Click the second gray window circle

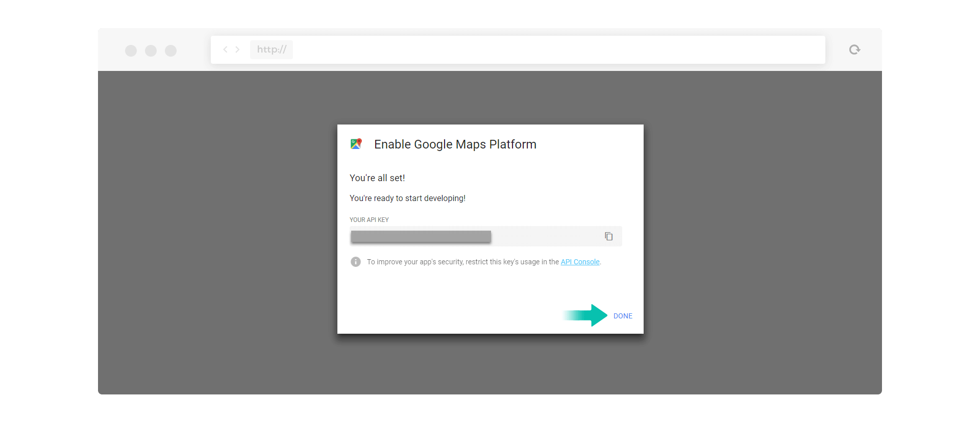[x=151, y=51]
